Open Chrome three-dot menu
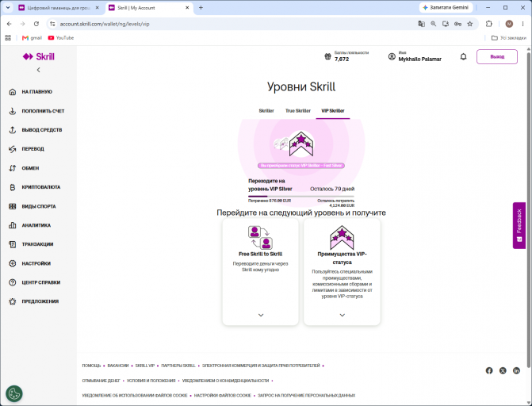Screen dimensions: 532x406 tap(522, 24)
